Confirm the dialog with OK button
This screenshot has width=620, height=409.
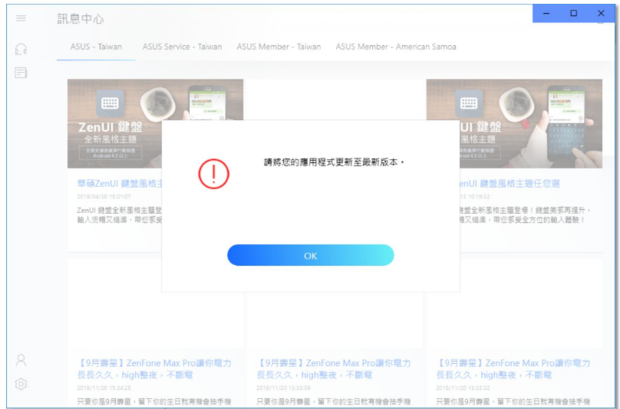pyautogui.click(x=310, y=255)
